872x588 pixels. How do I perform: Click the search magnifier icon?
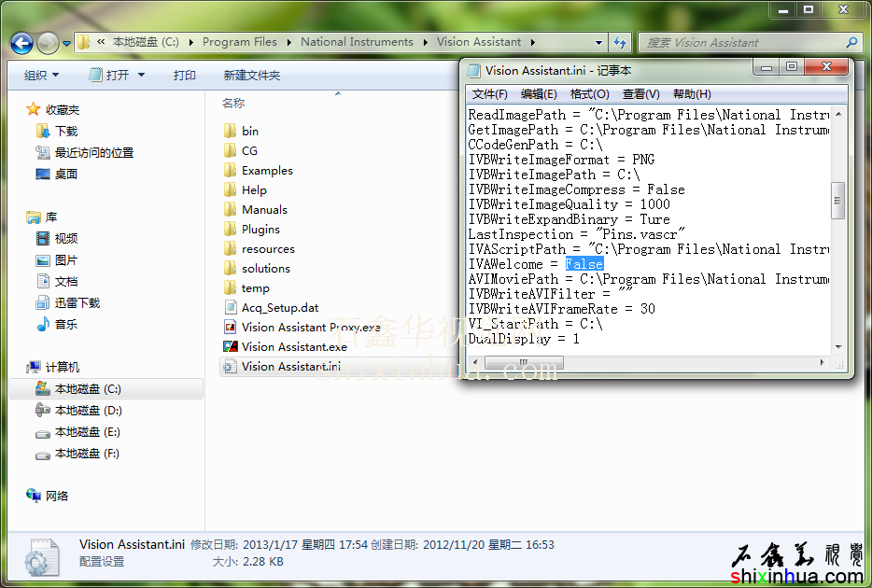coord(851,42)
